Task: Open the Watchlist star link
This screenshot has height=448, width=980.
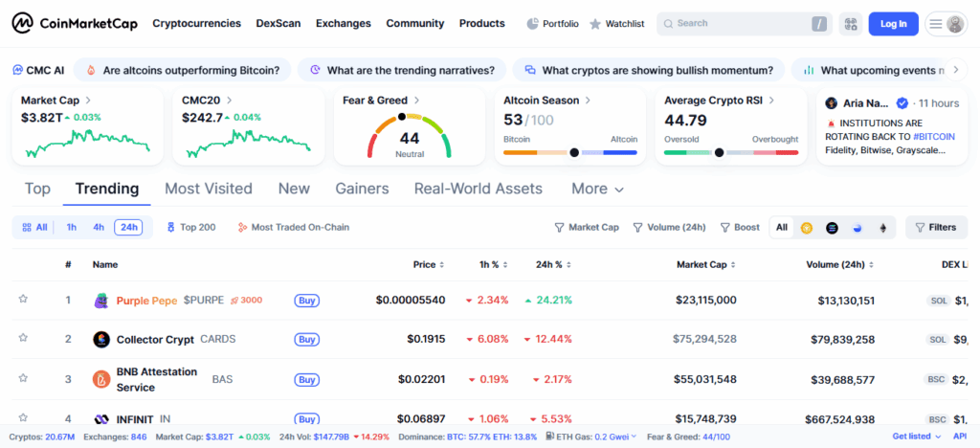Action: (x=617, y=24)
